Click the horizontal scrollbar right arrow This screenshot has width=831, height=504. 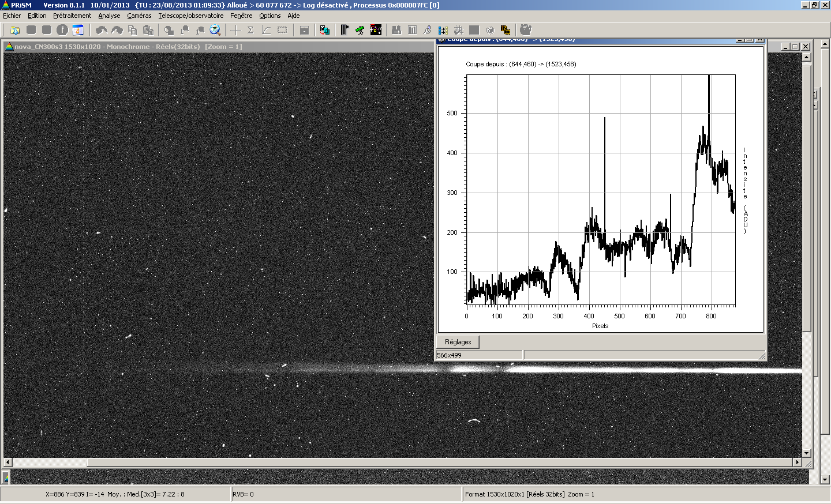point(798,462)
